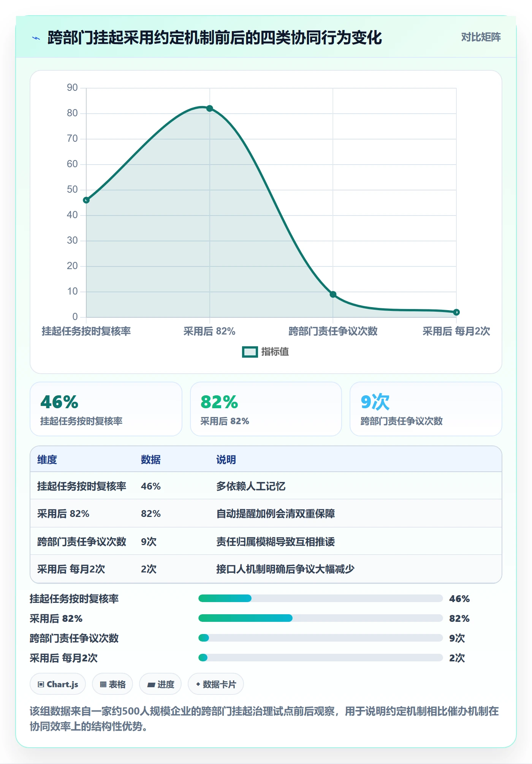
Task: Click the 表格 tag
Action: (112, 684)
